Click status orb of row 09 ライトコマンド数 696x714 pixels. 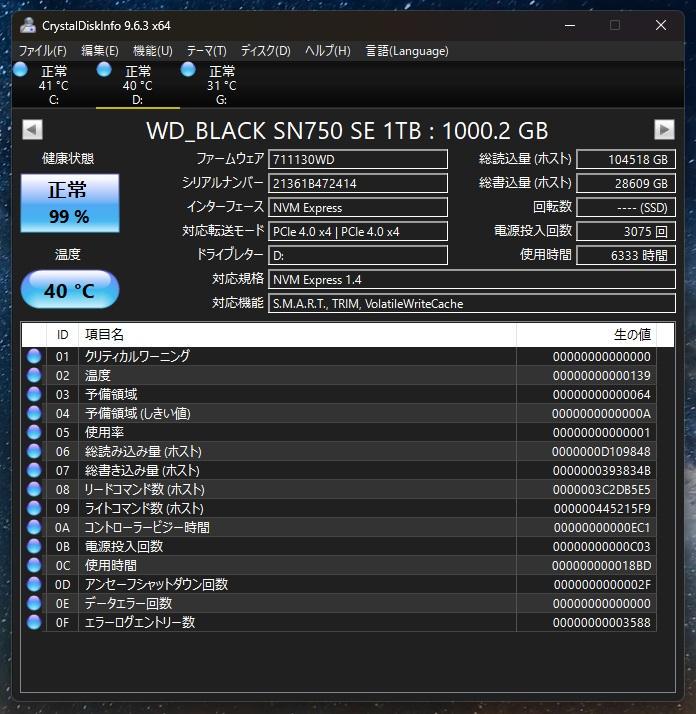coord(34,508)
